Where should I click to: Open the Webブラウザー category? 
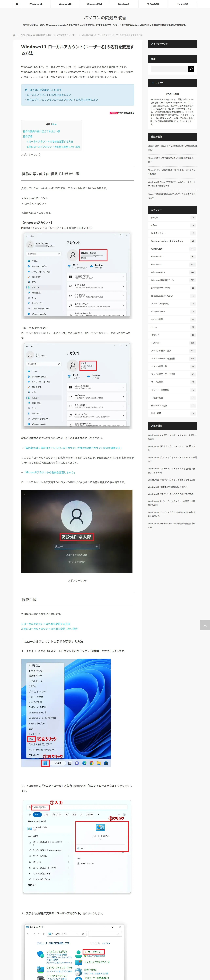pyautogui.click(x=172, y=233)
